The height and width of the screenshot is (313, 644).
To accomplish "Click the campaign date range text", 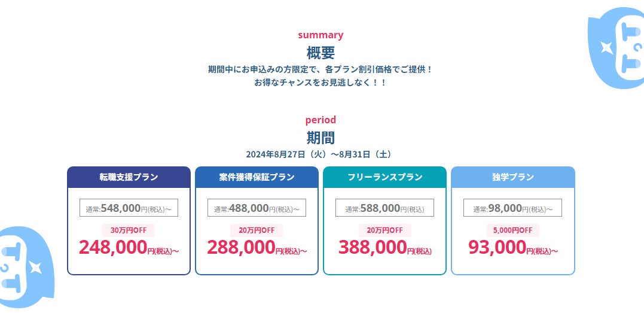I will click(x=321, y=154).
